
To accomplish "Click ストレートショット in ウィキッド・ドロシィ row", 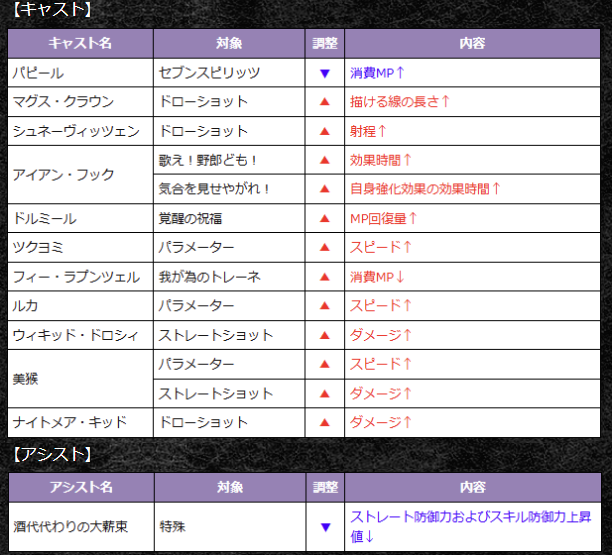I will click(x=215, y=335).
